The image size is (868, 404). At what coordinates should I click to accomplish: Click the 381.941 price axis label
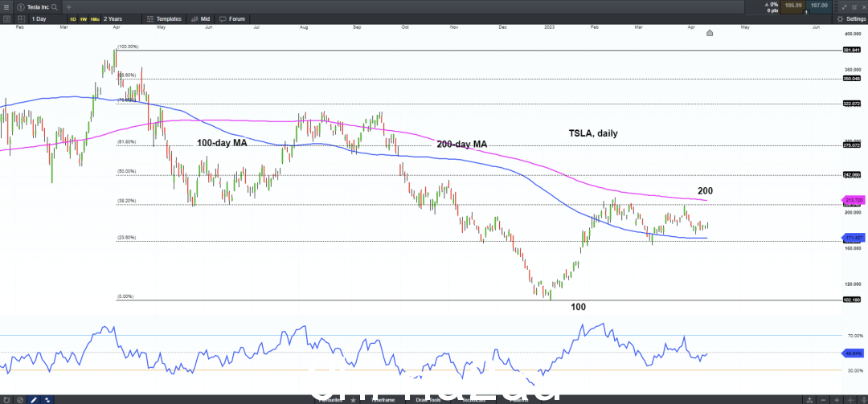[x=853, y=51]
